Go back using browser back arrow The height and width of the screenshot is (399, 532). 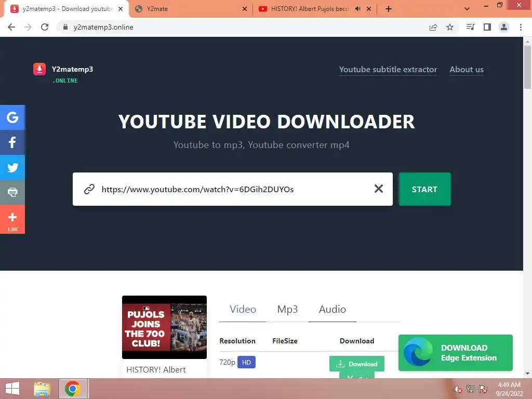point(11,27)
